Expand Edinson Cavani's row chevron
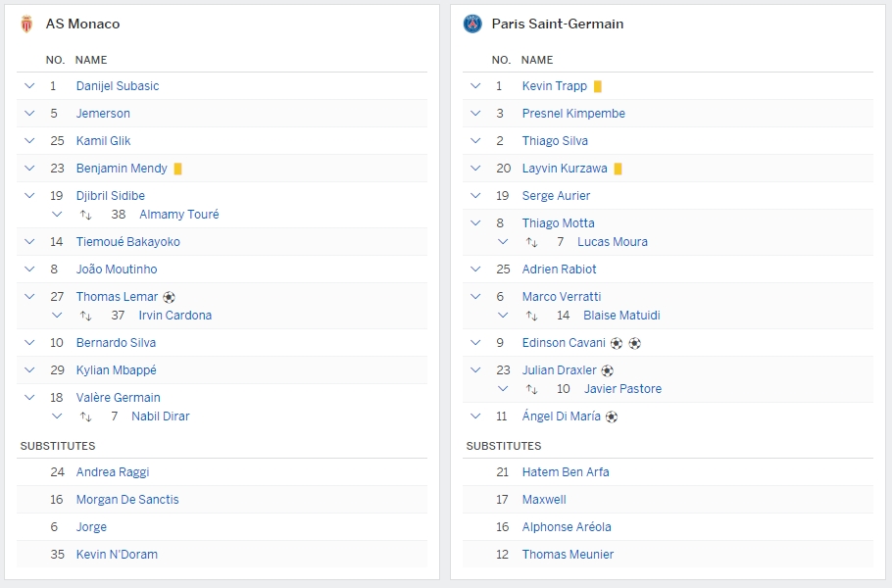The image size is (892, 588). (x=476, y=343)
